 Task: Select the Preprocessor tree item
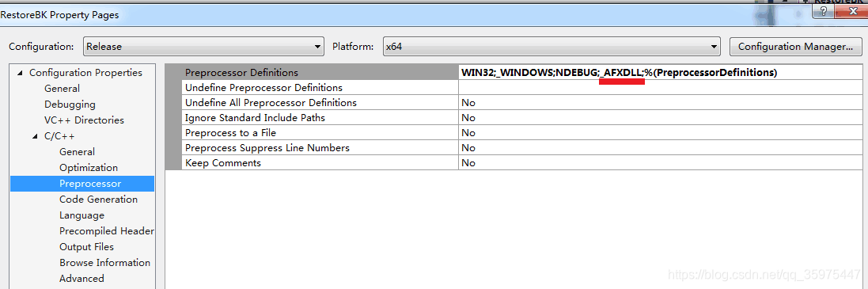tap(90, 183)
